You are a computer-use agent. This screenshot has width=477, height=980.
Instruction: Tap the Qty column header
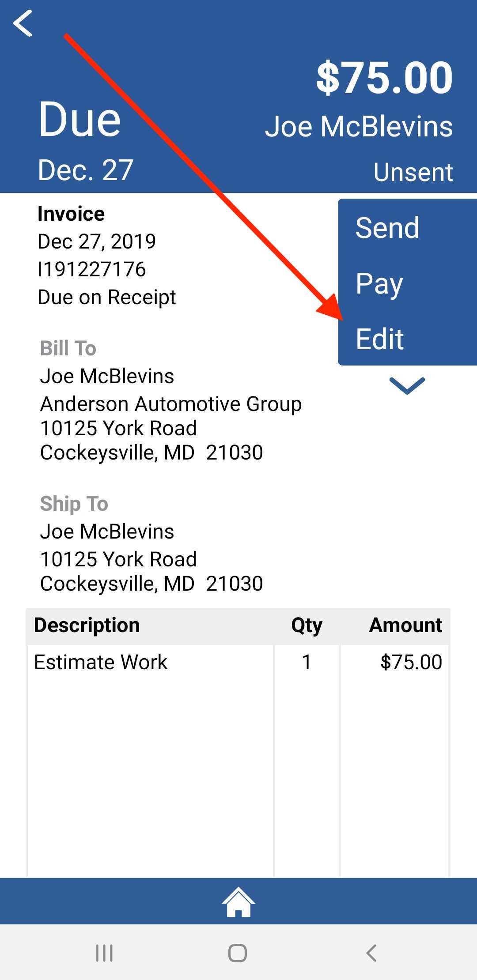(x=307, y=626)
